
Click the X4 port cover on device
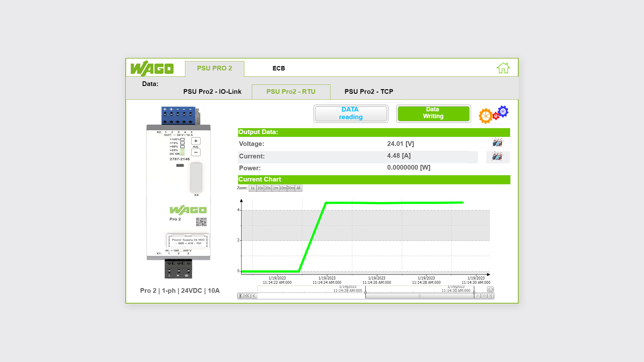pos(196,178)
